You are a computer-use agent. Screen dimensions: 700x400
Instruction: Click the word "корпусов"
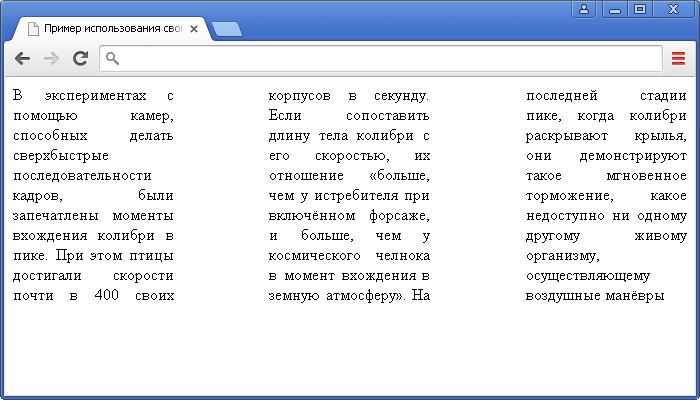click(300, 96)
